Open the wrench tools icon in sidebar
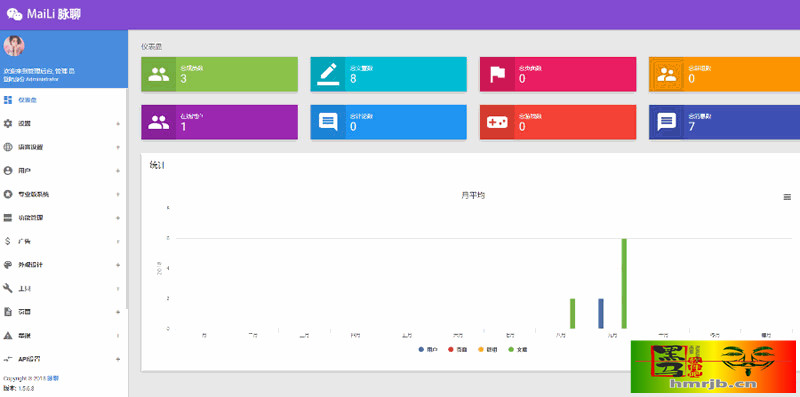The height and width of the screenshot is (397, 800). click(x=8, y=288)
